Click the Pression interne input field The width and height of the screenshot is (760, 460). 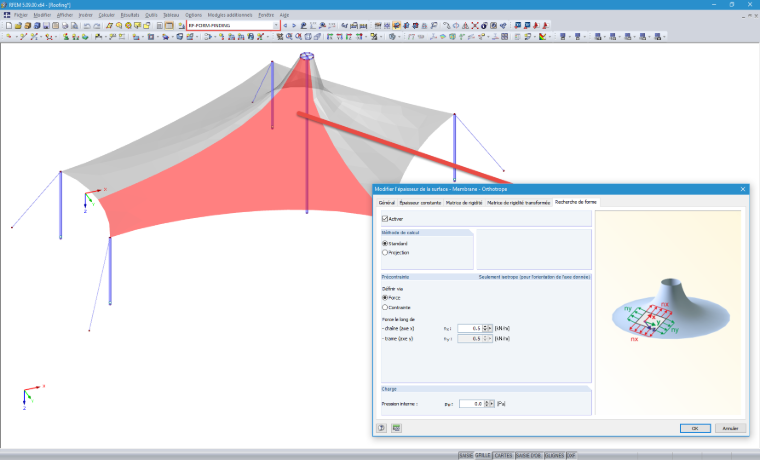click(471, 404)
